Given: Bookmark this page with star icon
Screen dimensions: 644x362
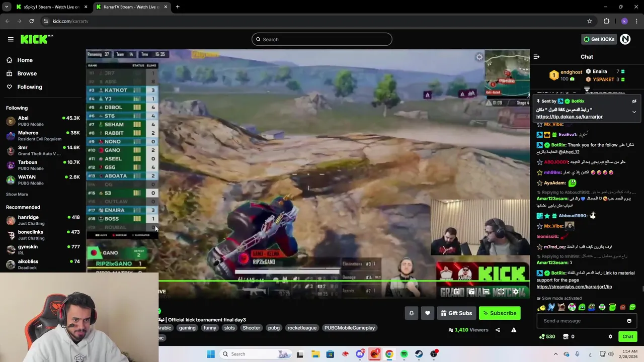Looking at the screenshot, I should point(590,21).
